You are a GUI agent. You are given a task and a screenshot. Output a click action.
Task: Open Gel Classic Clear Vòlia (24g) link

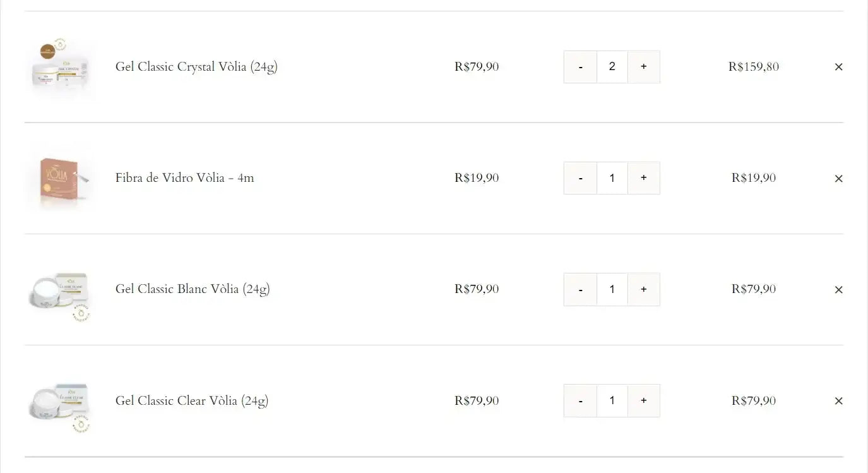point(192,401)
